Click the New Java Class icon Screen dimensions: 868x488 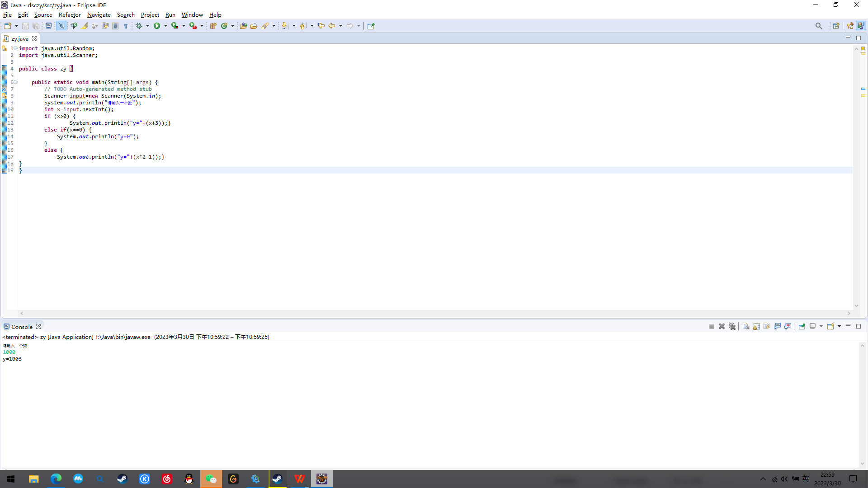224,26
